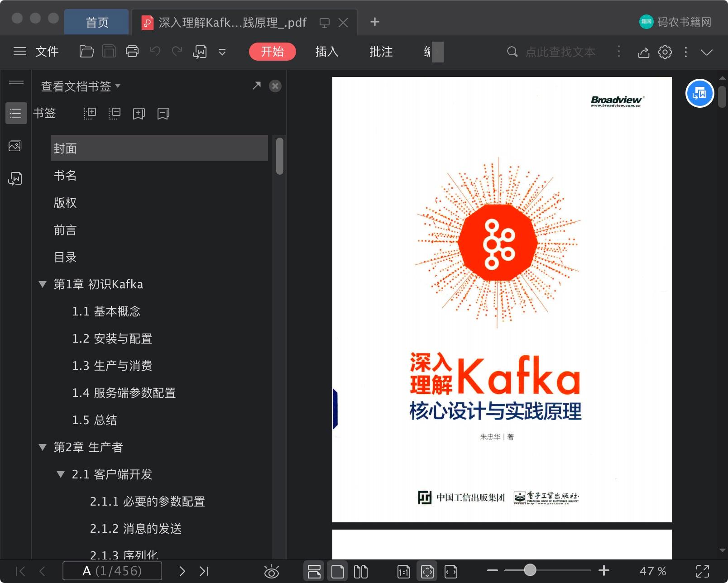This screenshot has width=728, height=583.
Task: Open file with the folder icon
Action: pyautogui.click(x=86, y=52)
